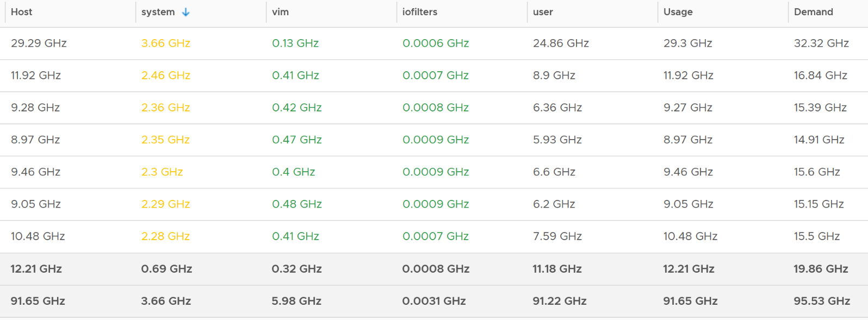
Task: Sort by the Host column header
Action: click(x=22, y=12)
